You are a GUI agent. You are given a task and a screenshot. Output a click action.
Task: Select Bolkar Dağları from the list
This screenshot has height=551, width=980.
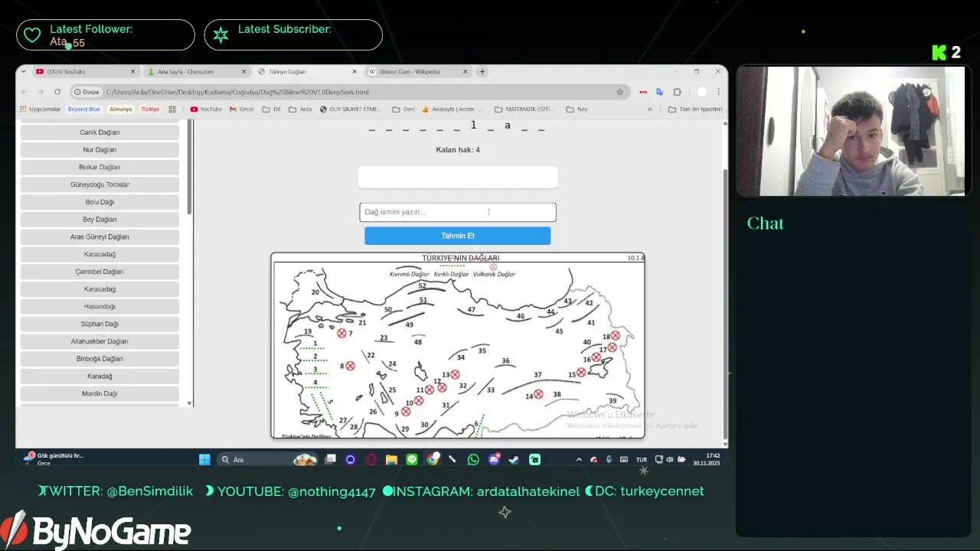[100, 167]
